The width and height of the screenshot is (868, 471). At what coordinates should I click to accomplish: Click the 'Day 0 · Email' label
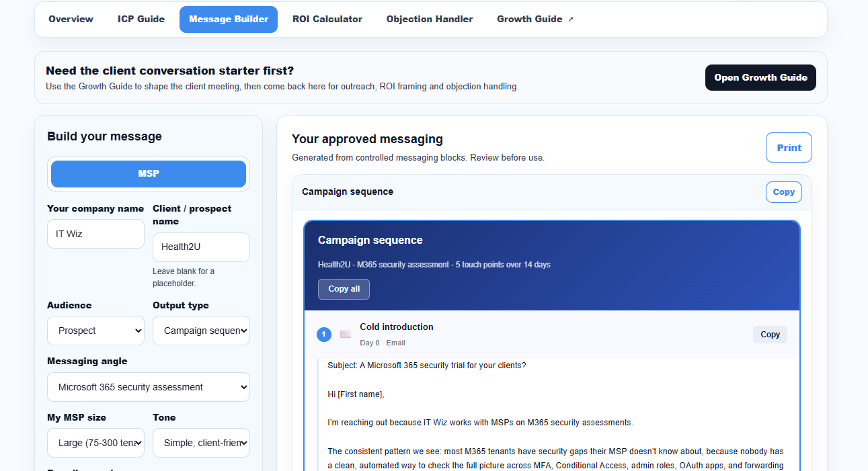383,343
